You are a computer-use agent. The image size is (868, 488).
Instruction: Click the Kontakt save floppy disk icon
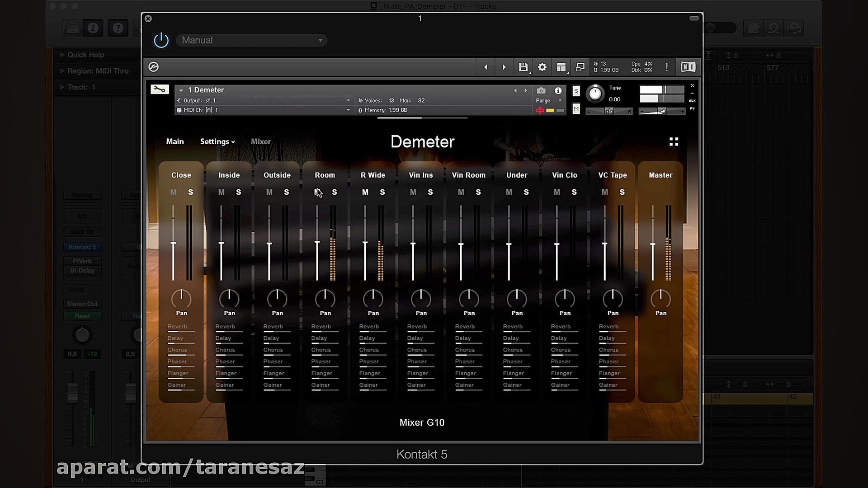point(523,67)
